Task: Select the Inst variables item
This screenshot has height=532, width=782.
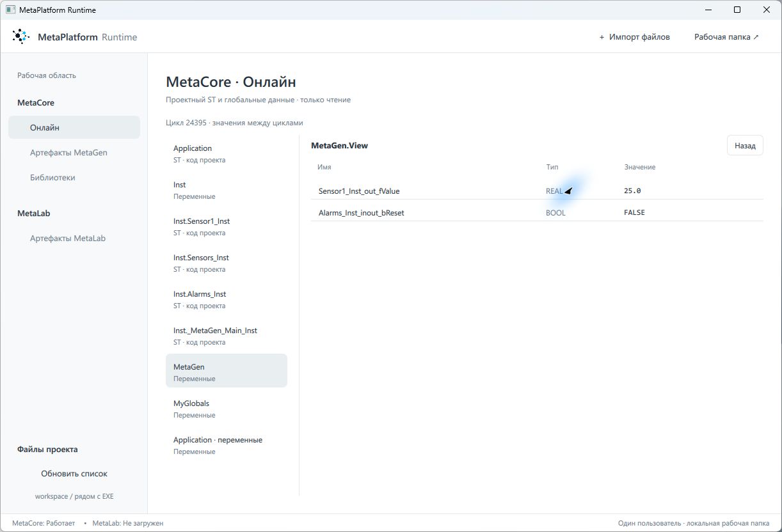Action: 227,190
